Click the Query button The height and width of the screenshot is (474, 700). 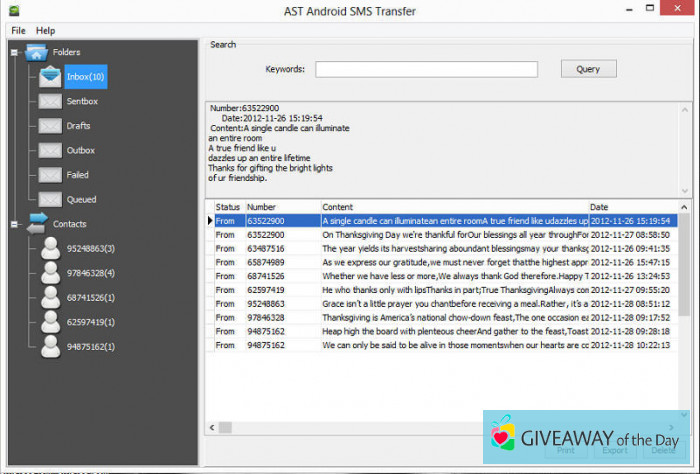point(588,69)
